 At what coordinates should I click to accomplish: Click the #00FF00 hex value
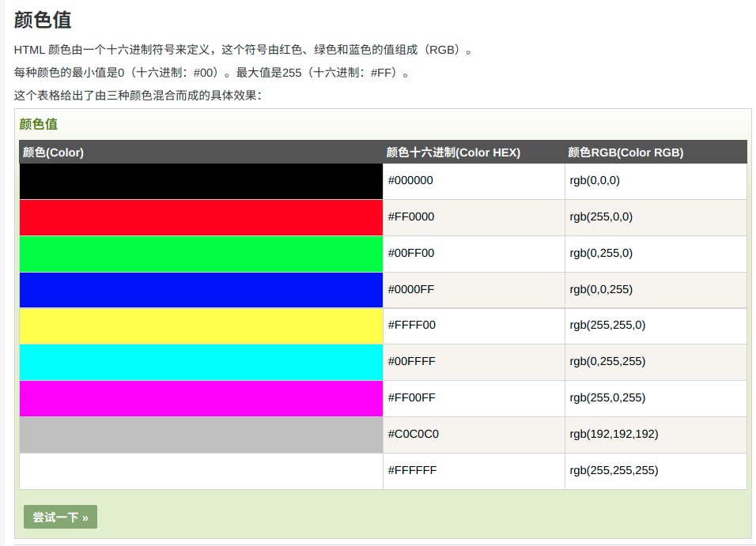[411, 253]
